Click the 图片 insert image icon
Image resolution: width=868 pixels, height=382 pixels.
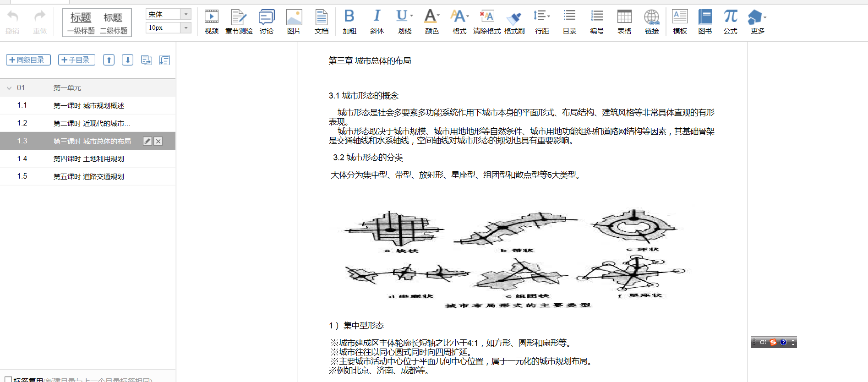pos(294,22)
